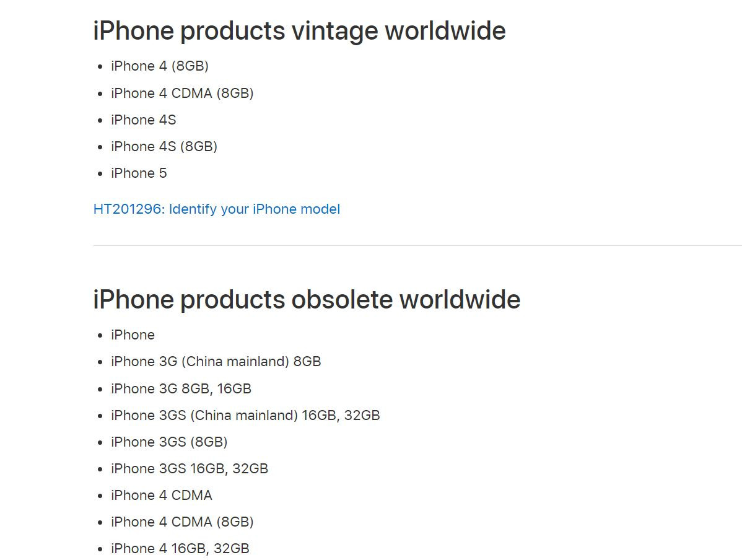Select the 'iPhone 4S (8GB)' list item
This screenshot has height=560, width=742.
coord(164,146)
